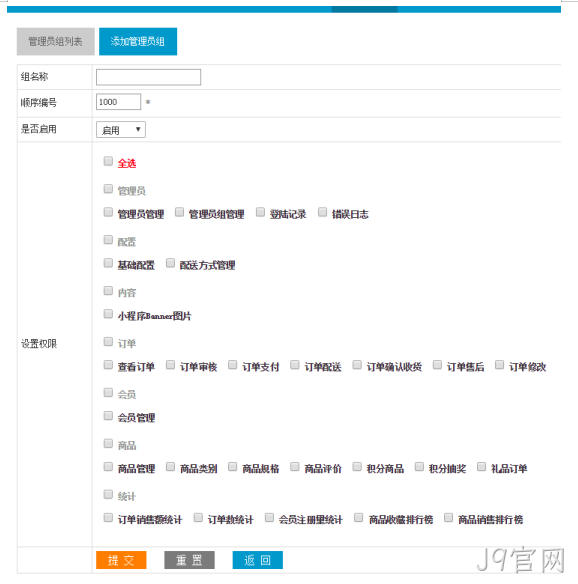Check the 积分抽奖 checkbox
The image size is (578, 584).
click(x=419, y=467)
